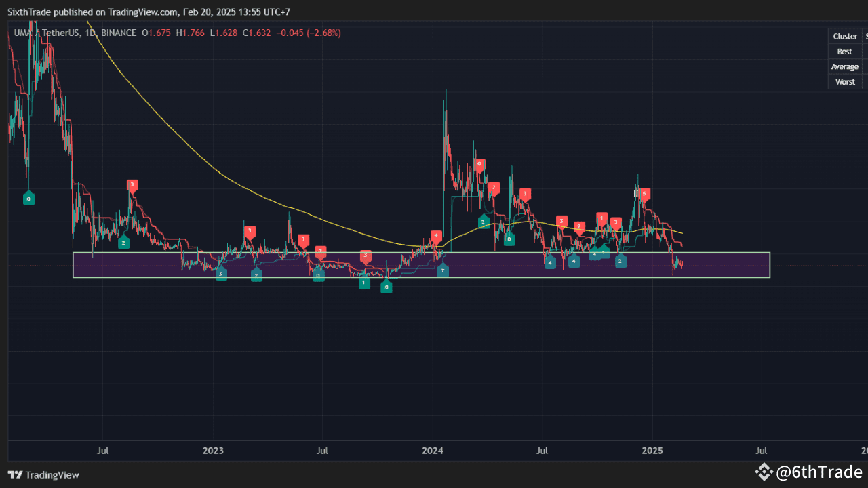Click the teal "2" buy marker under the first peak
This screenshot has height=488, width=868.
click(123, 242)
